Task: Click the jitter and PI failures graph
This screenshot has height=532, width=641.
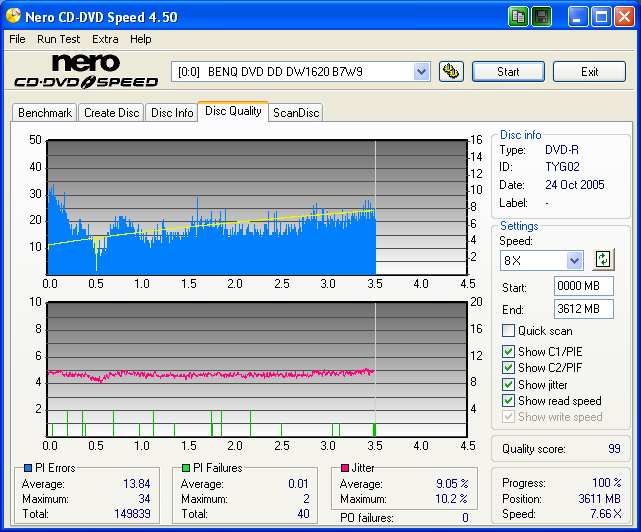Action: click(257, 370)
